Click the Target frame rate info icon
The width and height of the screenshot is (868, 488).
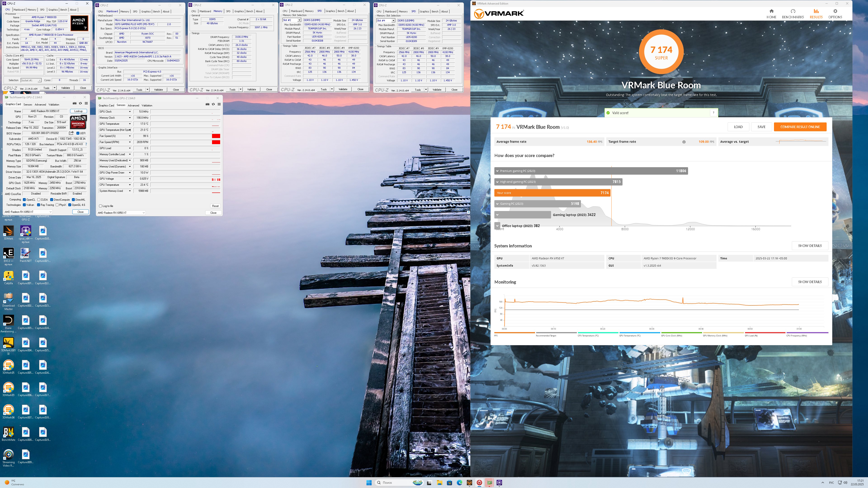click(x=684, y=142)
